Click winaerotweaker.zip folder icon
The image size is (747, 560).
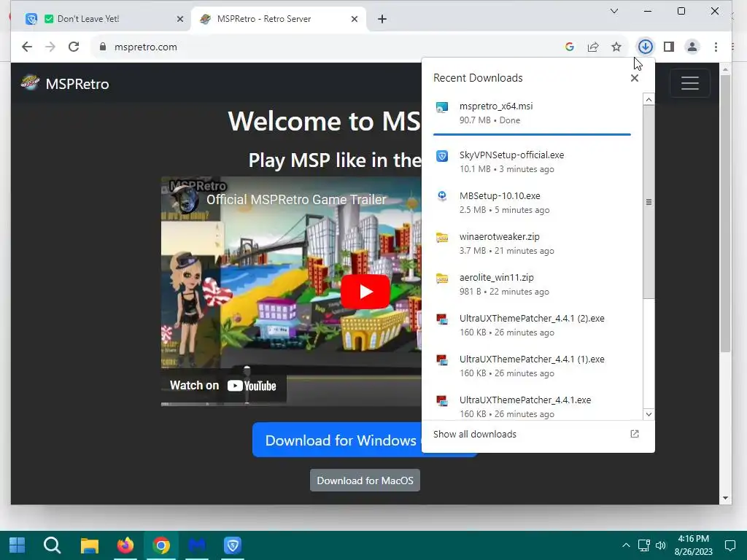coord(442,238)
